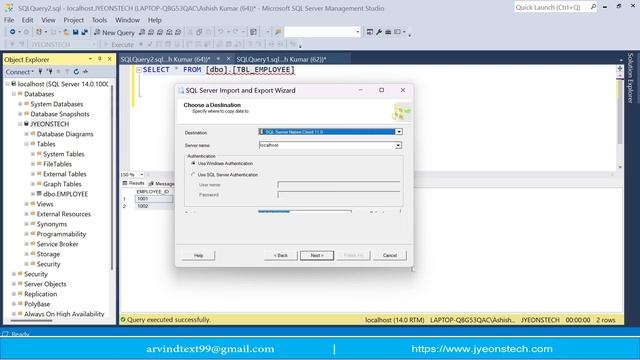
Task: Click the Object Explorer vertical scrollbar
Action: (112, 176)
